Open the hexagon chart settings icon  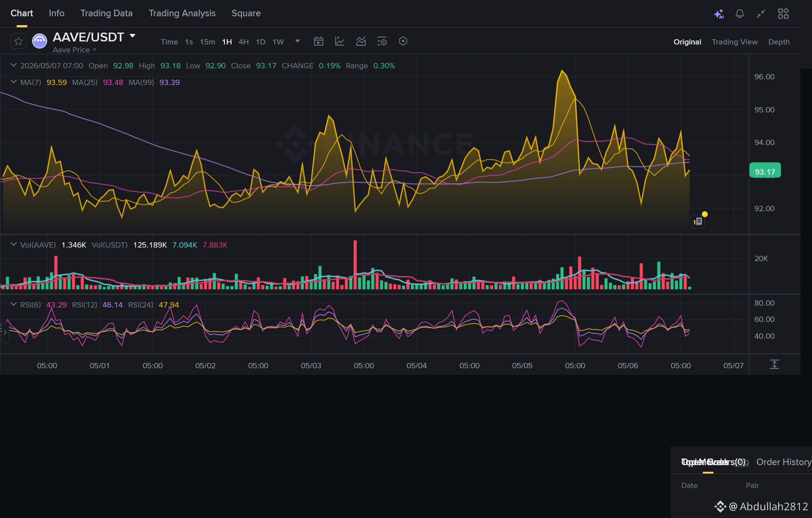[x=403, y=41]
